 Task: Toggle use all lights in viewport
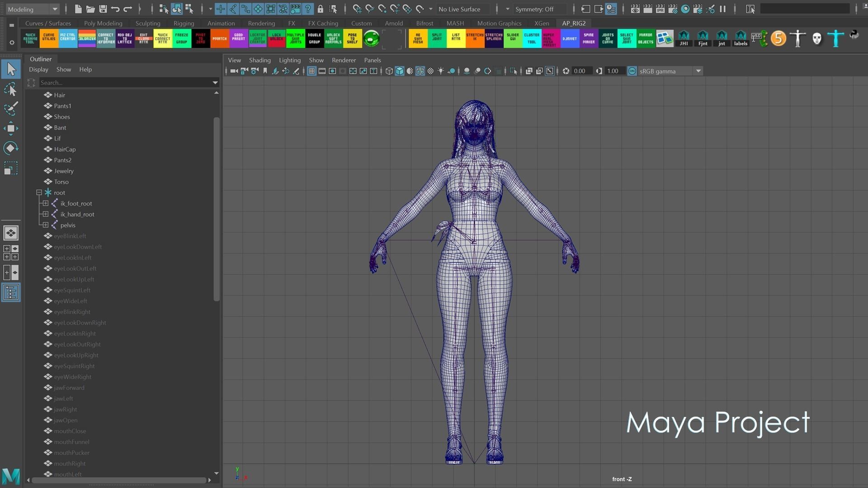[x=441, y=71]
